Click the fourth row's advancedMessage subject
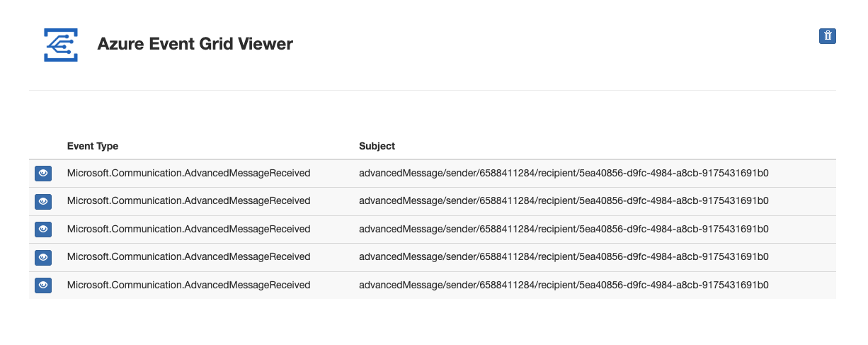Image resolution: width=868 pixels, height=345 pixels. coord(564,257)
